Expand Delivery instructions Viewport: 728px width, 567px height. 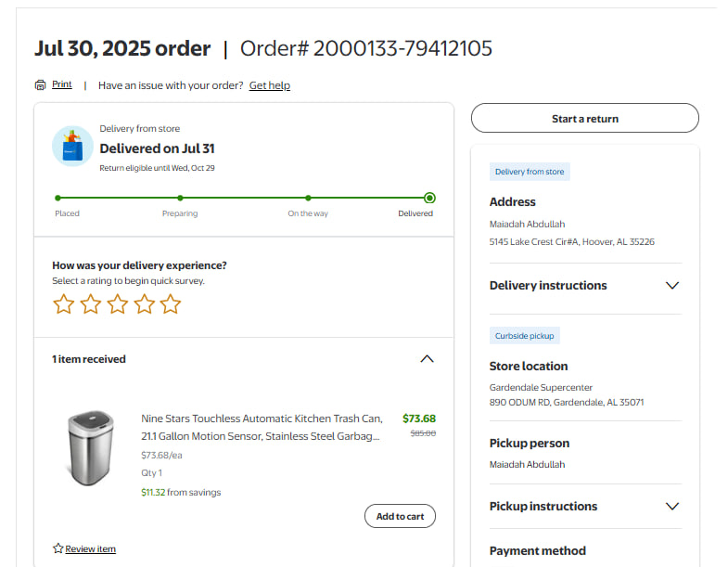pos(672,286)
